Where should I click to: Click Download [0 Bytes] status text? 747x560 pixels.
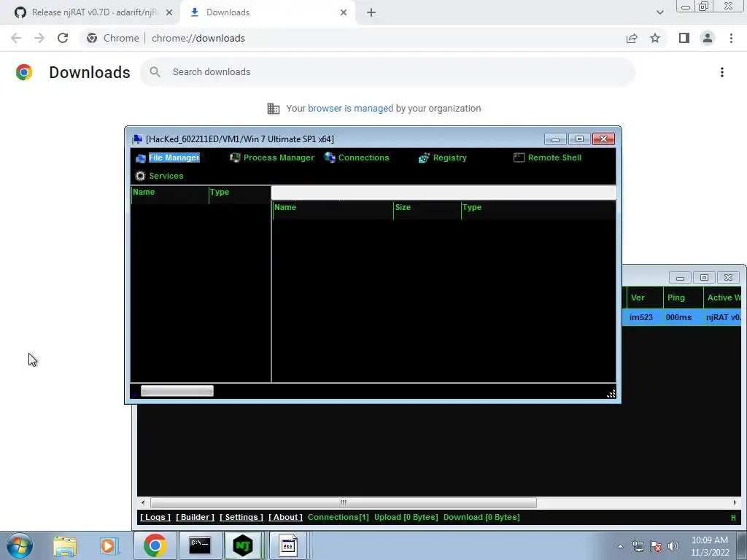click(x=481, y=517)
